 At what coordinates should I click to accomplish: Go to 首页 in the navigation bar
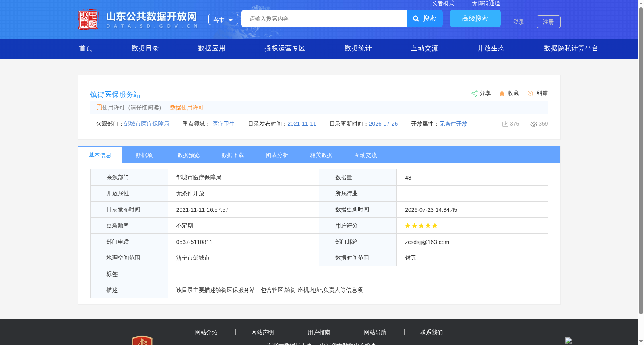click(x=86, y=48)
